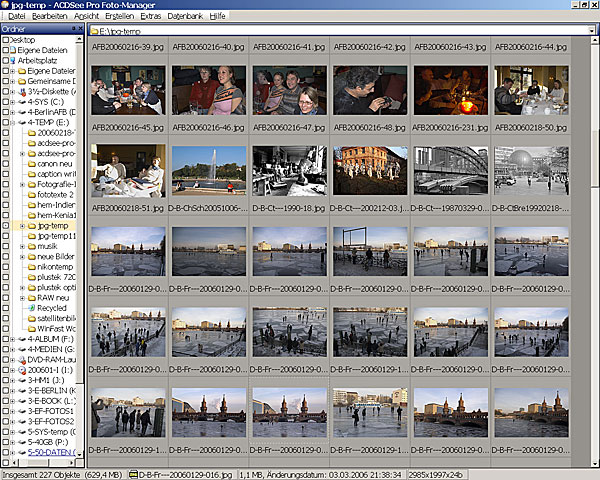Screen dimensions: 600x480
Task: Open the E:\jpg-temp path dropdown arrow
Action: [592, 31]
